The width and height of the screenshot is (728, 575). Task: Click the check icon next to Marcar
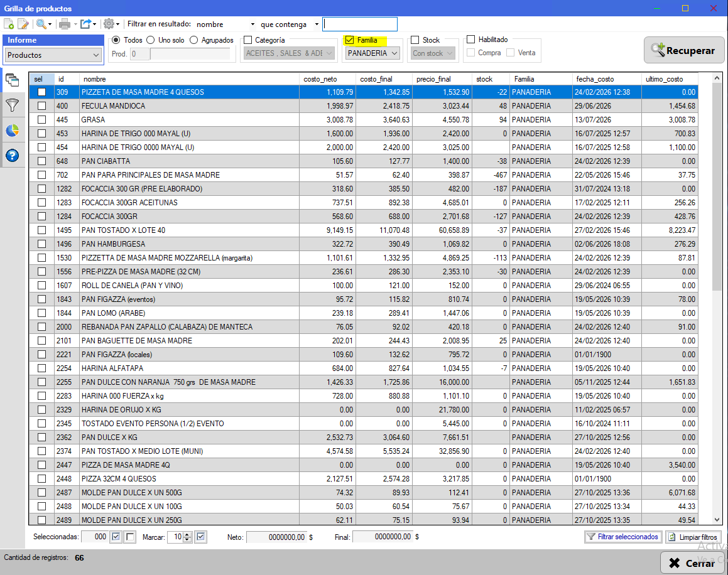(x=200, y=537)
